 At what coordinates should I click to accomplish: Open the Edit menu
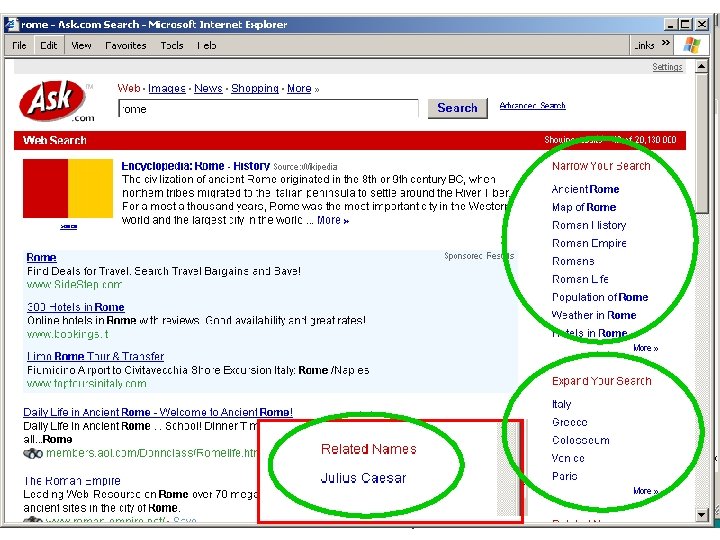click(48, 45)
